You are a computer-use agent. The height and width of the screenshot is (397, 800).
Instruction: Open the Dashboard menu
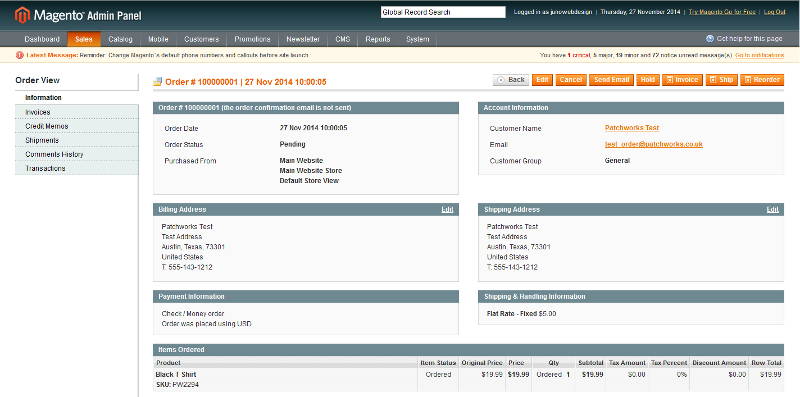point(42,39)
